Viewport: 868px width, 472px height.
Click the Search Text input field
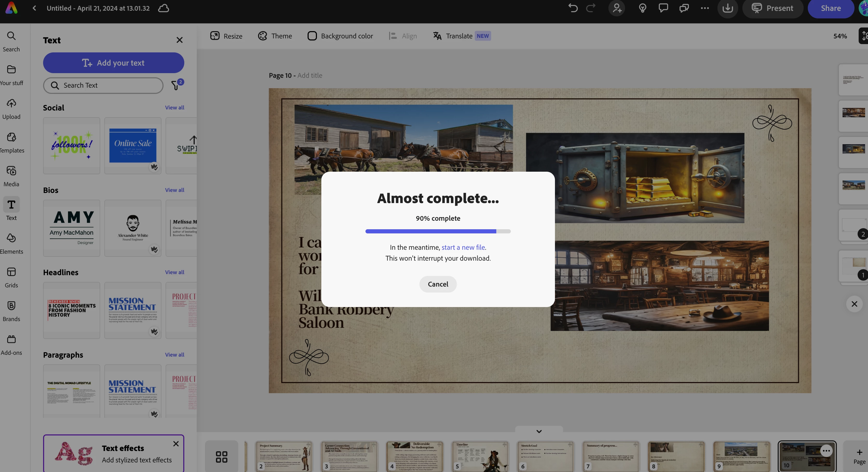103,85
